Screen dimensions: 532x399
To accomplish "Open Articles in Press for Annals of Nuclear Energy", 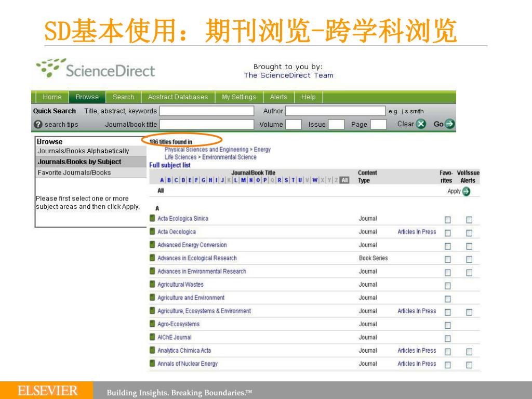I will [417, 364].
